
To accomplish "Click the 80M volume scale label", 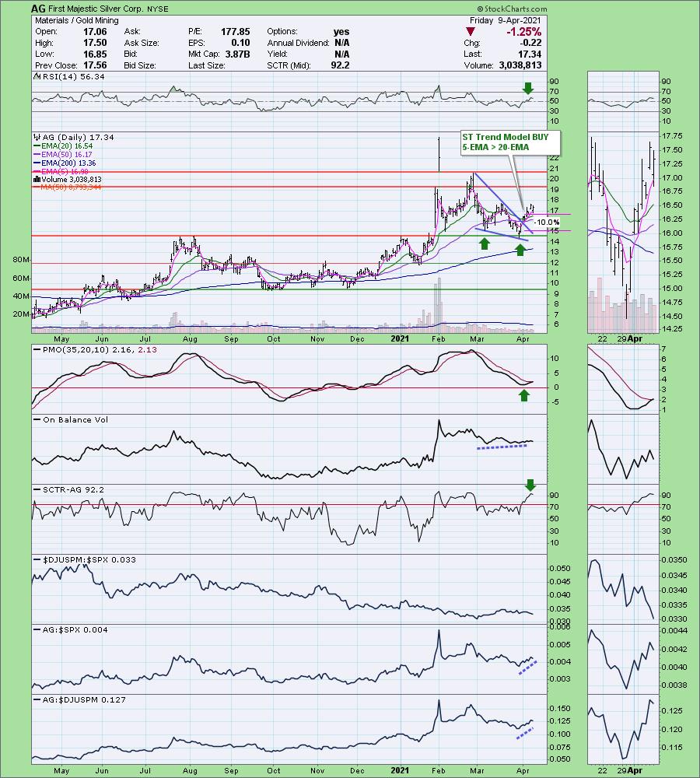I will [x=21, y=260].
